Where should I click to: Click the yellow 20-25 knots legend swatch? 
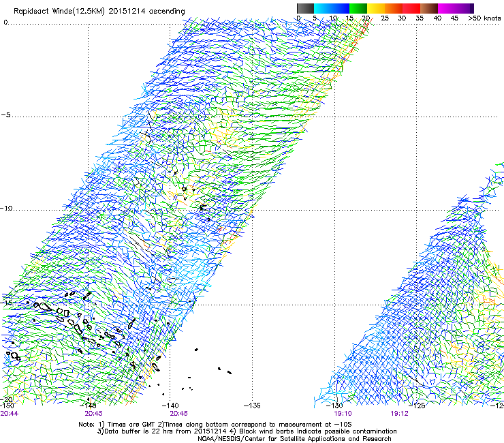pyautogui.click(x=376, y=8)
